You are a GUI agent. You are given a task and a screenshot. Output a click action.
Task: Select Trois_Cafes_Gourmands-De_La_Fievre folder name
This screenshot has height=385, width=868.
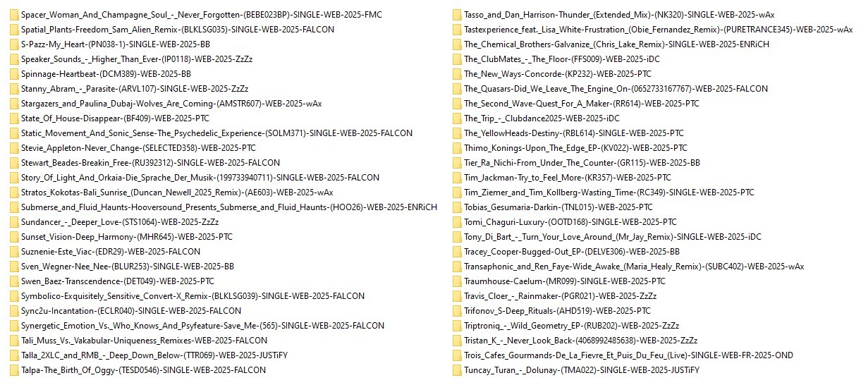tap(629, 355)
